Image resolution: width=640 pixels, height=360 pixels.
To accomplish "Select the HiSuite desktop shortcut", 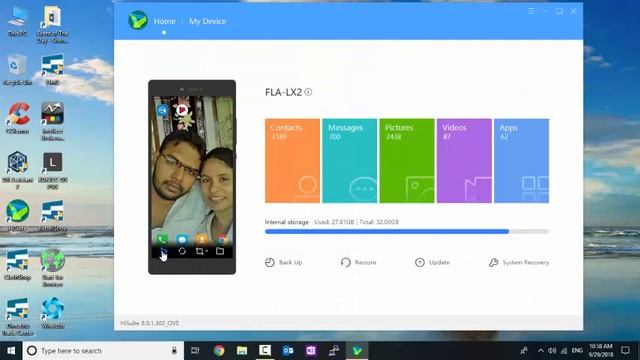I will (18, 216).
